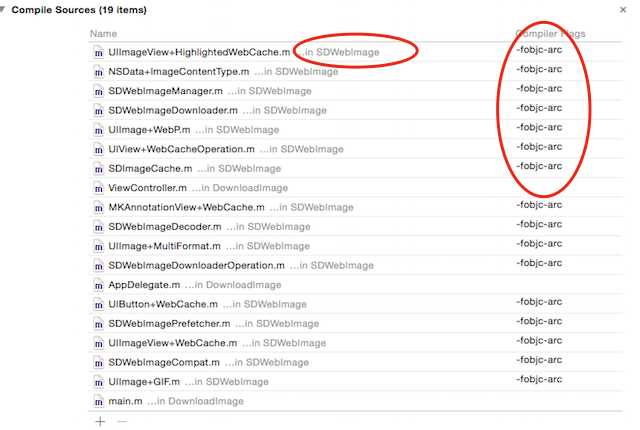The height and width of the screenshot is (430, 640).
Task: Remove the Compile Sources build phase
Action: [x=623, y=9]
